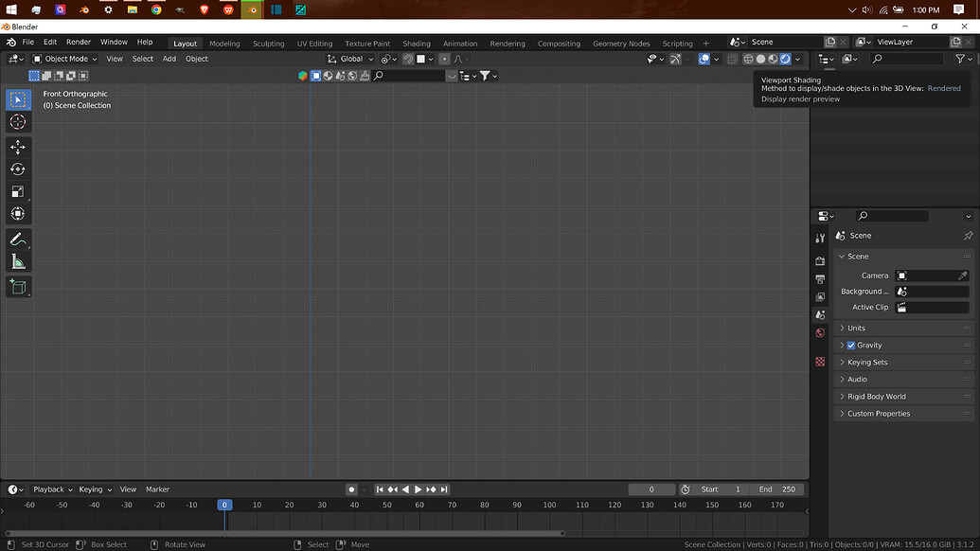Play the animation in reverse

coord(405,489)
